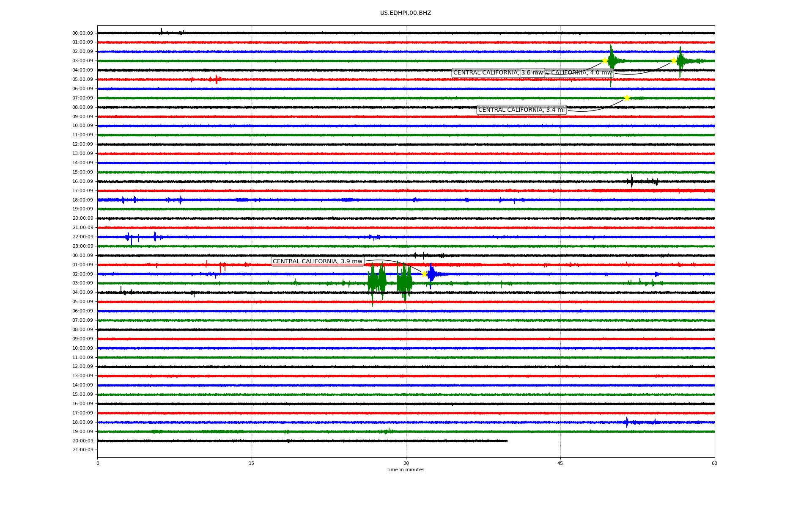Click the 23:00:09 trace time label
The image size is (812, 508).
[x=82, y=246]
